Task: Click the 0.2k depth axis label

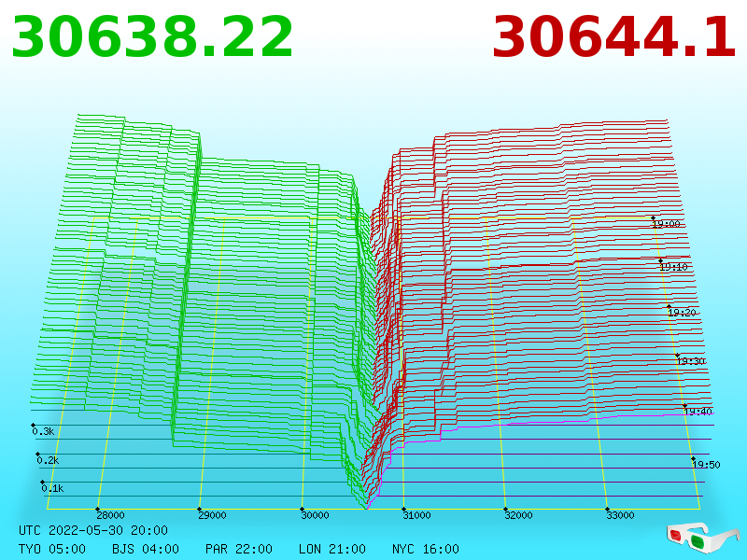Action: point(49,460)
